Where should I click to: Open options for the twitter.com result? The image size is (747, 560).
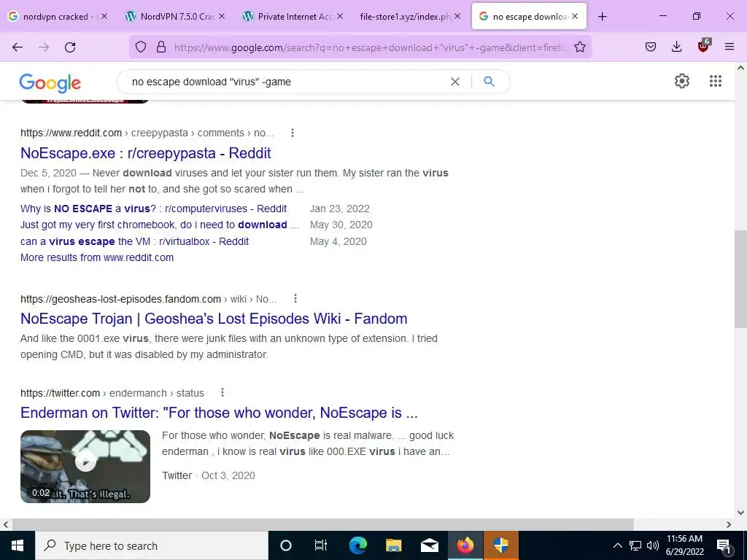pyautogui.click(x=222, y=392)
